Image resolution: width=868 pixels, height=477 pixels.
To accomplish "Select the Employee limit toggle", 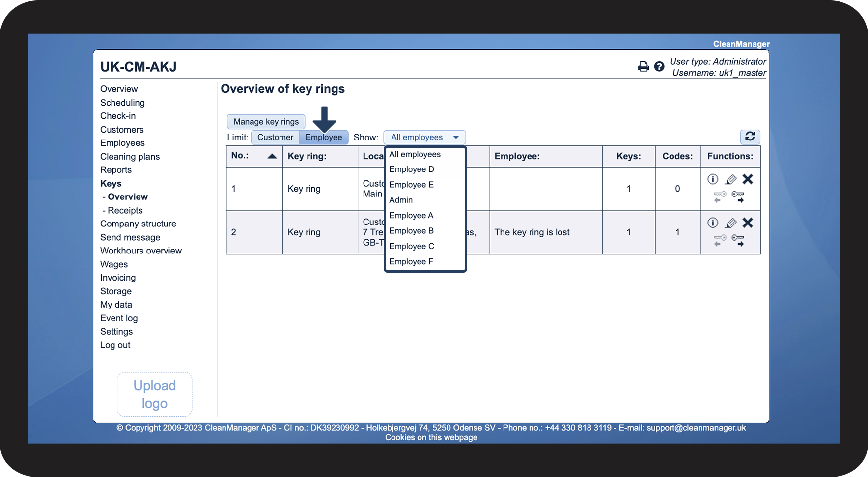I will [x=323, y=138].
